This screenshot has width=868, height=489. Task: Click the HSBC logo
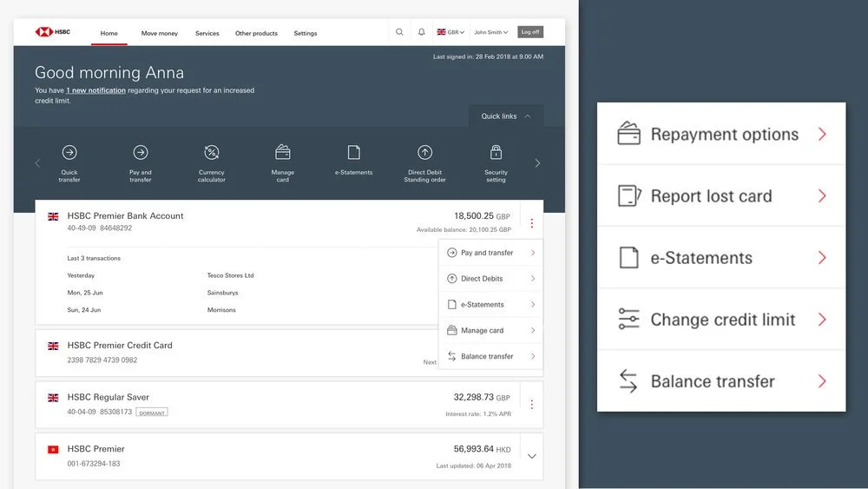tap(53, 32)
